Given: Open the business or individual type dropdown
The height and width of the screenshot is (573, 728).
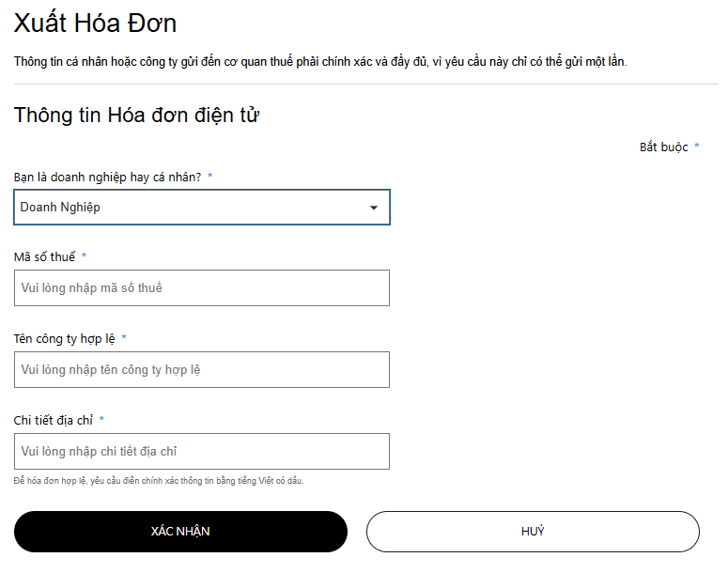Looking at the screenshot, I should 201,208.
